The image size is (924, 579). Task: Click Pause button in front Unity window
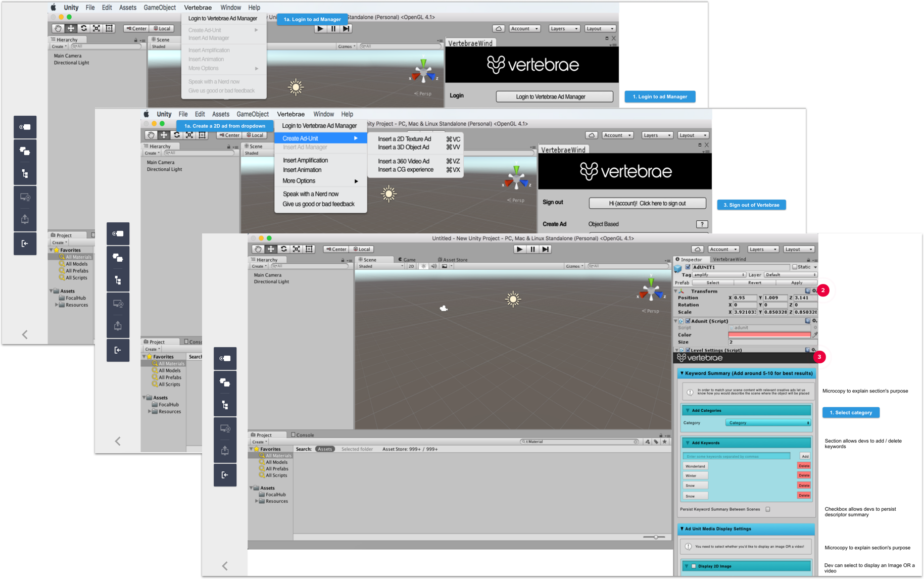click(x=532, y=249)
